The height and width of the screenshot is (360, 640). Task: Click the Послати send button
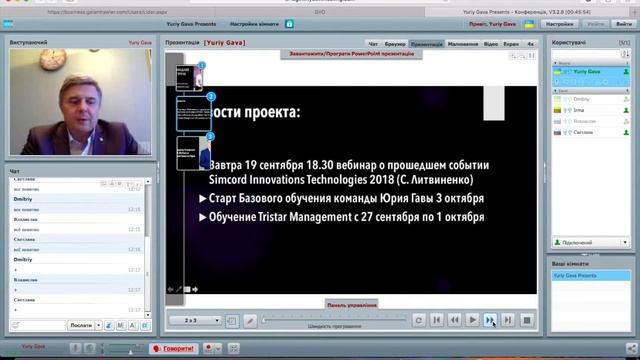[81, 325]
